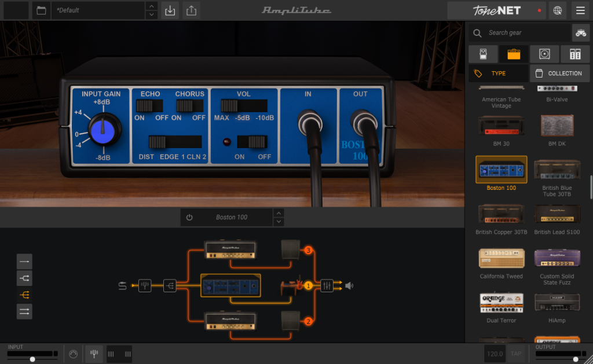This screenshot has height=364, width=593.
Task: Select the bottom amp head in chain
Action: 230,321
